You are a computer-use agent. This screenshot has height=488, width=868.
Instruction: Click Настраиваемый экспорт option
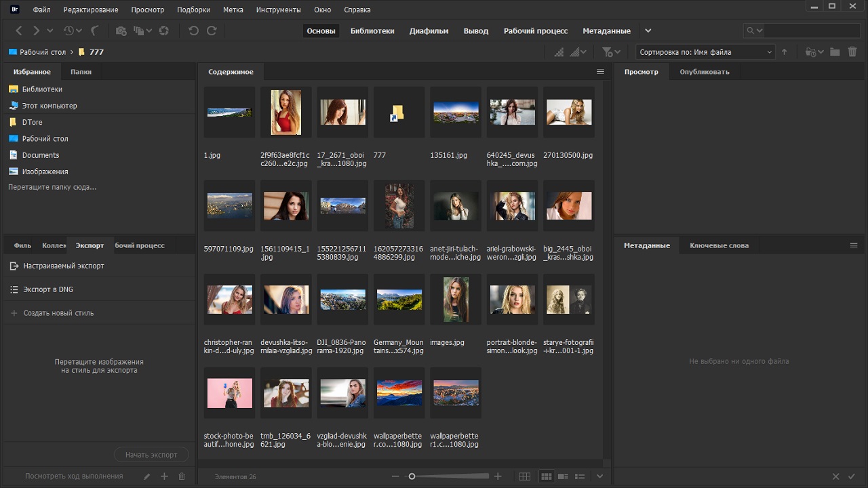[64, 266]
